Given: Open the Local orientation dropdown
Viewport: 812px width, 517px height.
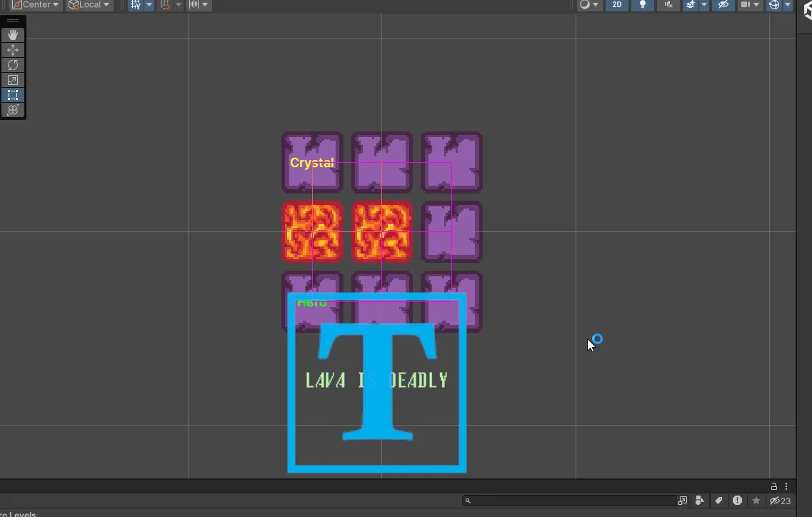Looking at the screenshot, I should [89, 4].
